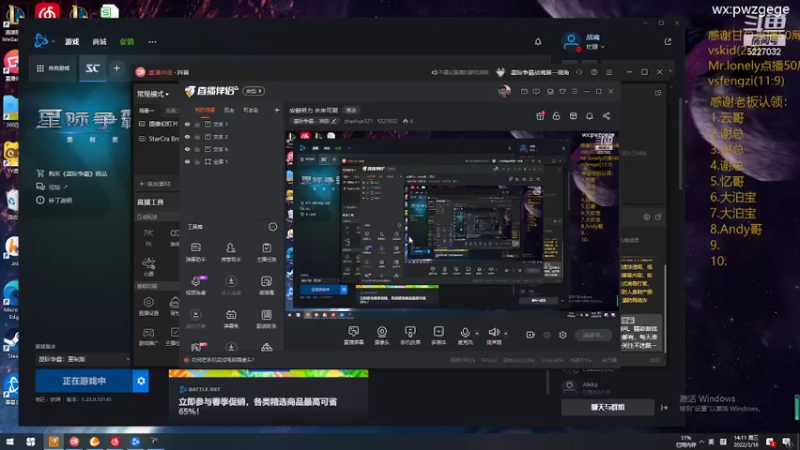
Task: Expand the game version dropdown
Action: click(x=84, y=359)
